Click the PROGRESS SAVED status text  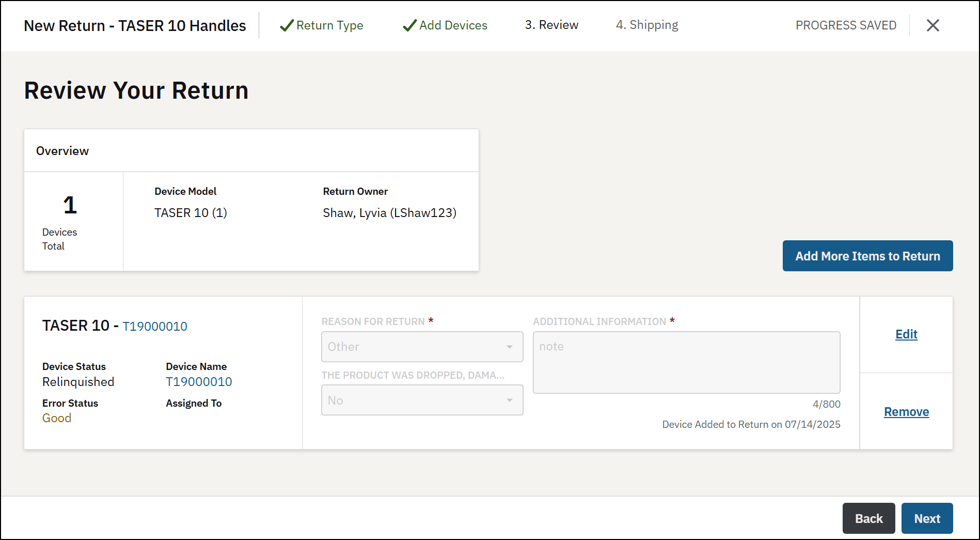846,25
